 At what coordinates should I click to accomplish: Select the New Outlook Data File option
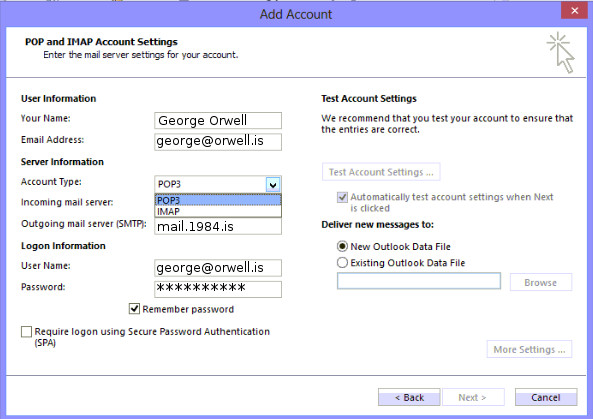point(342,247)
